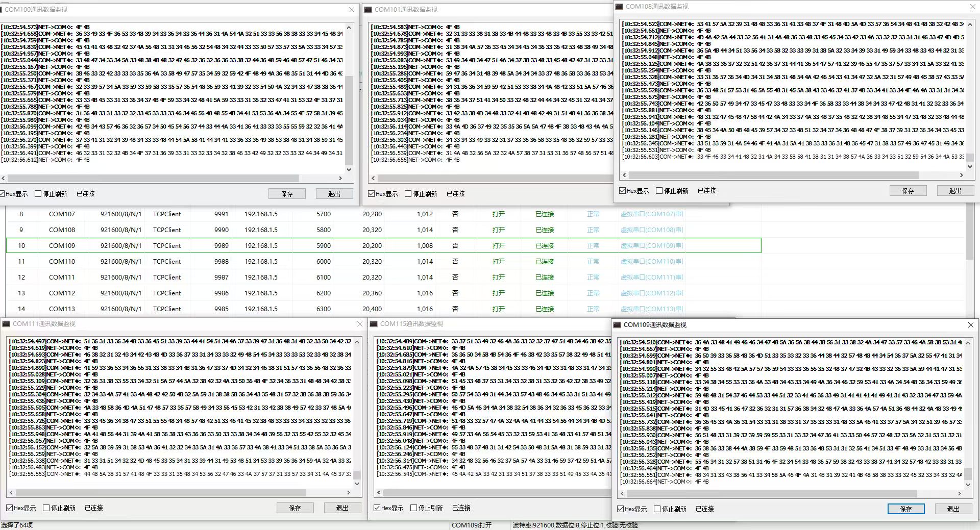
Task: Close the COM108 data monitor window
Action: [972, 7]
